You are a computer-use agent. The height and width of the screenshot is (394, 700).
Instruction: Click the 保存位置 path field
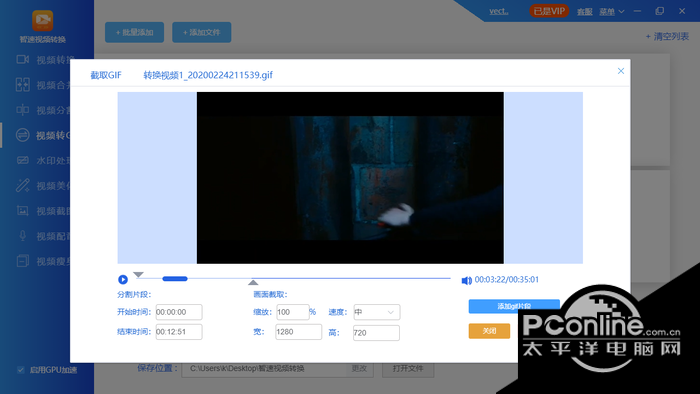pyautogui.click(x=264, y=368)
